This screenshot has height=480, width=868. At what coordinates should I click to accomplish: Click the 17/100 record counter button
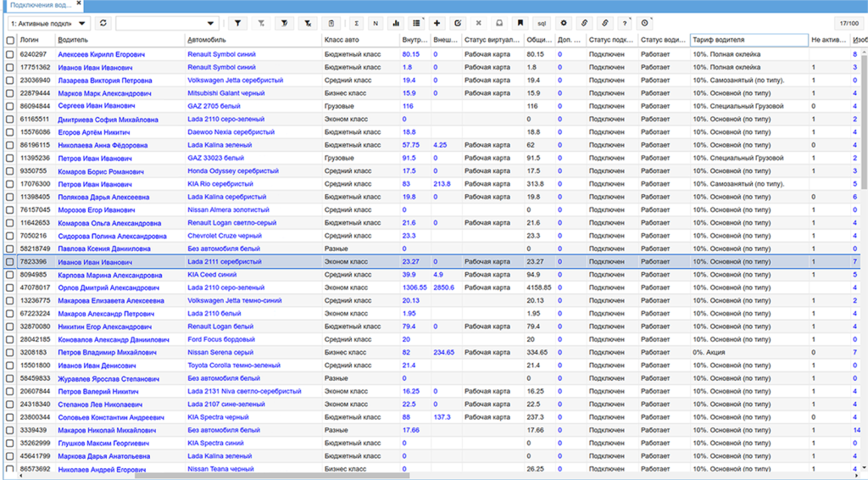(x=849, y=23)
